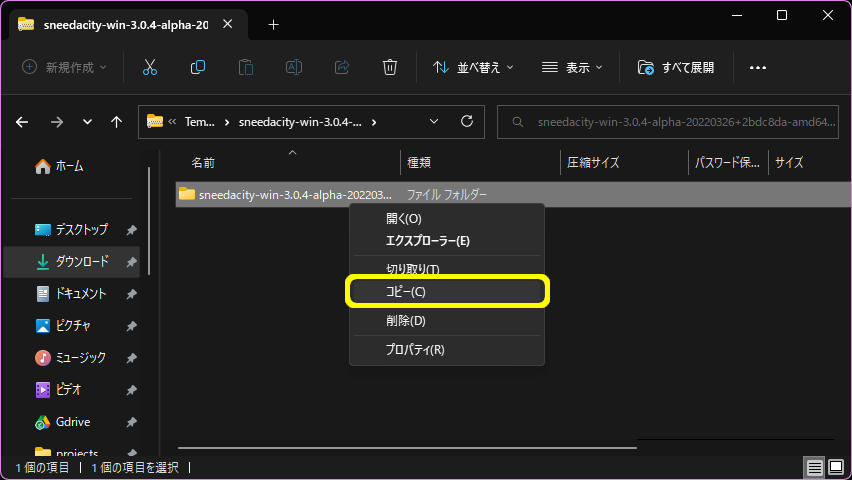852x480 pixels.
Task: Open the 表示 view dropdown
Action: (572, 67)
